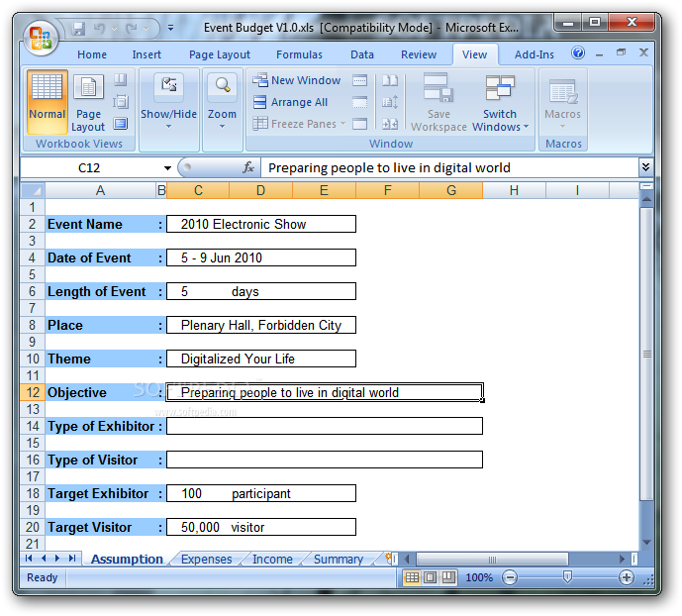Expand the formula bar with double chevron
The height and width of the screenshot is (616, 682).
coord(646,167)
